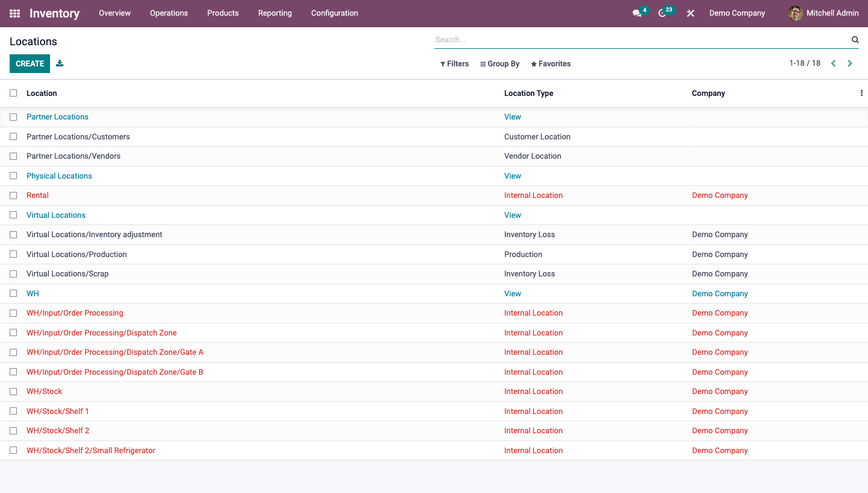Screen dimensions: 868x493
Task: Open the apps grid menu icon
Action: 14,13
